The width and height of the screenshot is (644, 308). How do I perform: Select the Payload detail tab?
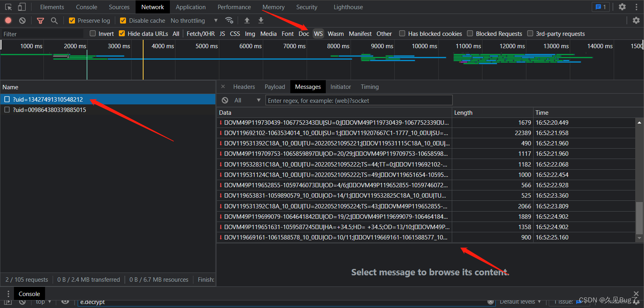pos(275,86)
